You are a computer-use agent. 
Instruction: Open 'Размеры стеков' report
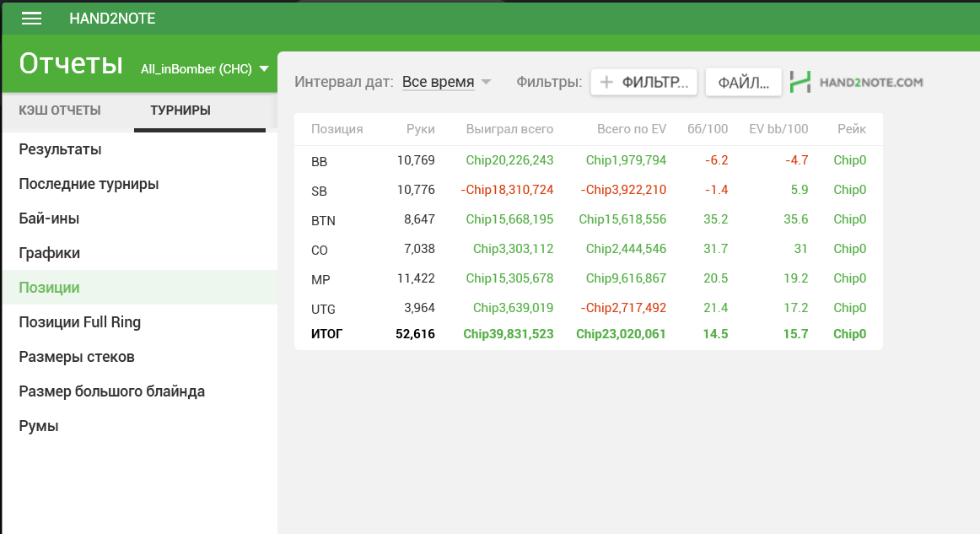[77, 357]
